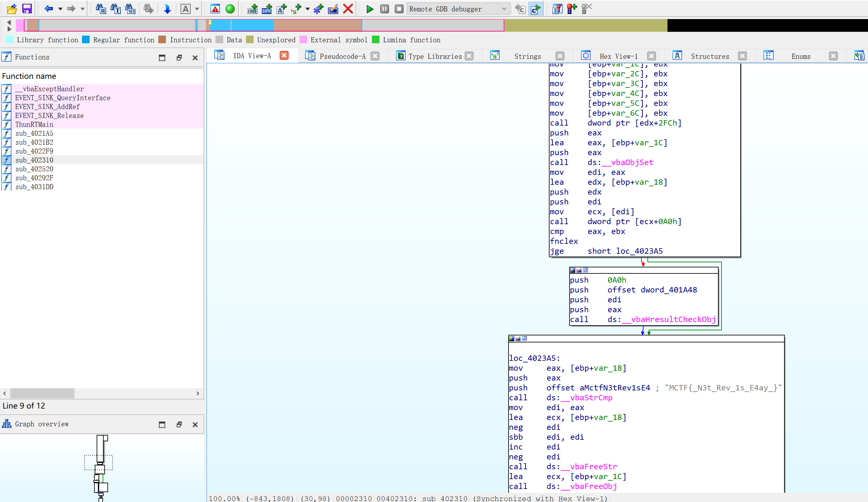Stop the debugger process with the square button
The height and width of the screenshot is (502, 868).
[x=399, y=9]
